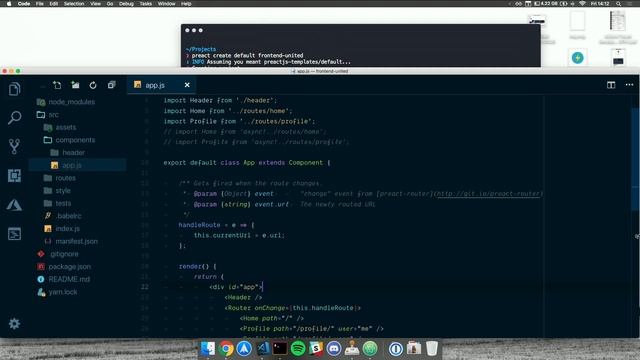Open the View menu
Viewport: 640px width, 360px height.
(x=96, y=4)
